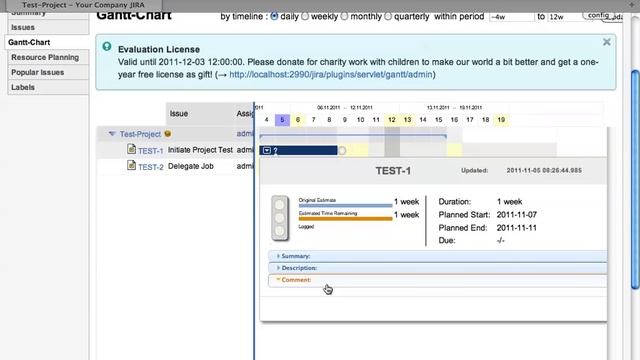Click the Original Estimate blue progress bar
The width and height of the screenshot is (640, 360).
(345, 205)
